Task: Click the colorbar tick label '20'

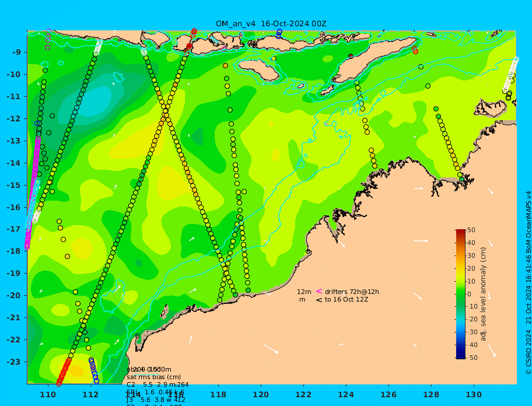Action: coord(471,269)
